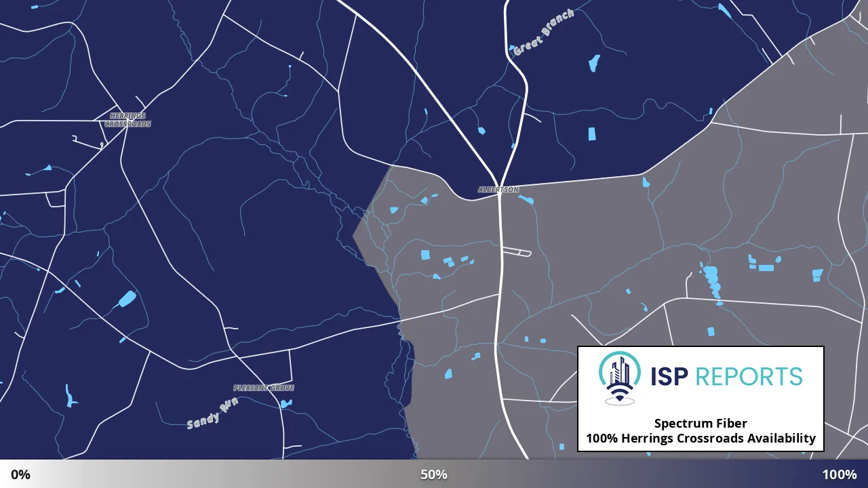This screenshot has width=868, height=488.
Task: Click "100% Herrings Crossroads Availability" caption
Action: tap(701, 439)
